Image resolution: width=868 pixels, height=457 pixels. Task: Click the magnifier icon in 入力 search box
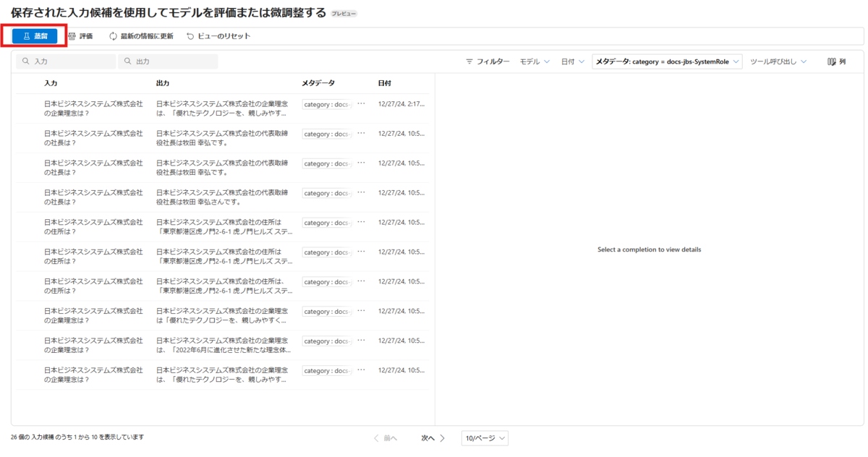[x=26, y=61]
